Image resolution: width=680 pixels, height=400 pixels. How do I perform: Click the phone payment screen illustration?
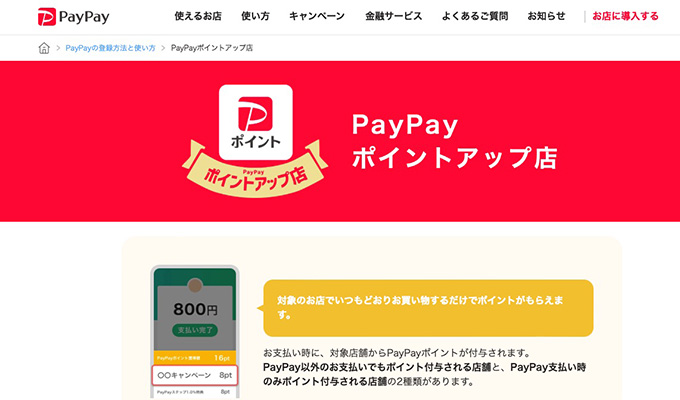tap(195, 332)
